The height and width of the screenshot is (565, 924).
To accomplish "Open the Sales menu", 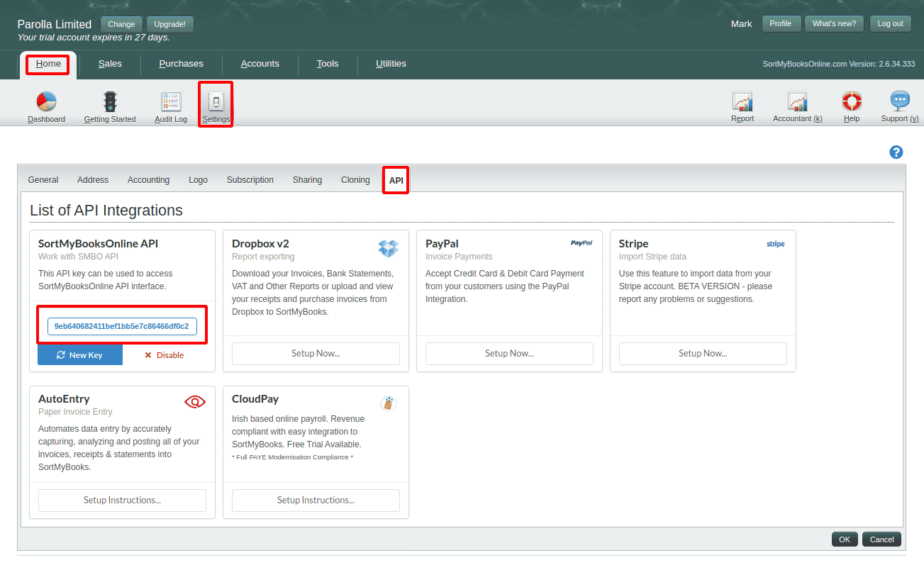I will (x=110, y=64).
